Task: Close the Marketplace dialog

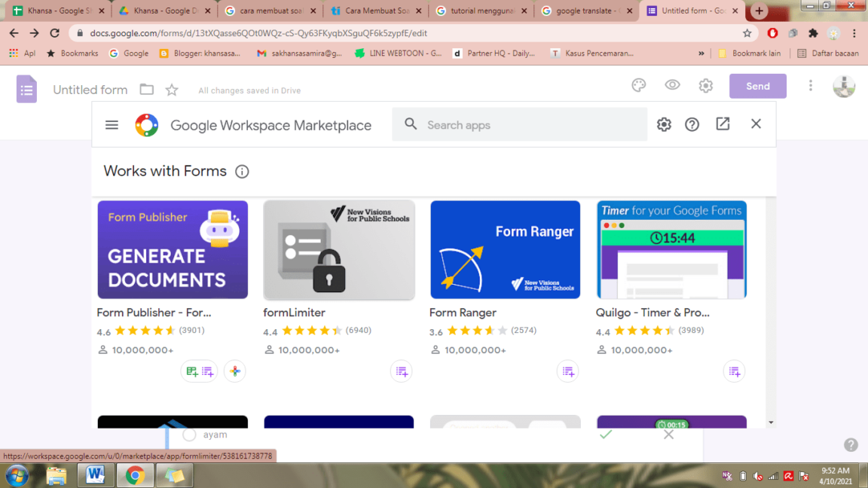Action: (756, 124)
